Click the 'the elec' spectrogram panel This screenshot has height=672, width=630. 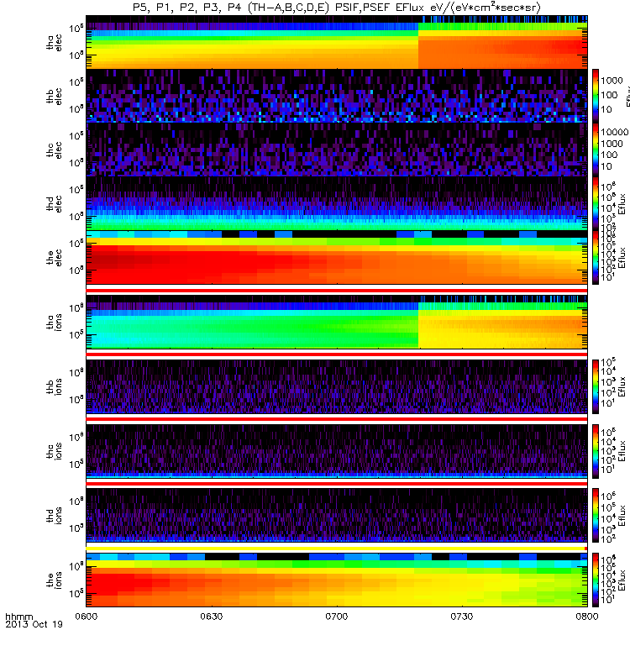click(337, 257)
